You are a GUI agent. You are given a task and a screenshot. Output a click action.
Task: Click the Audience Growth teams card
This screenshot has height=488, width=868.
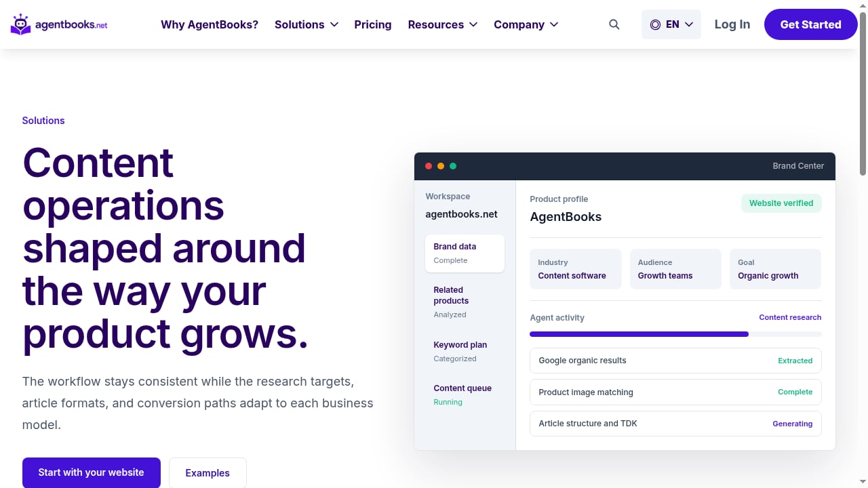point(675,269)
